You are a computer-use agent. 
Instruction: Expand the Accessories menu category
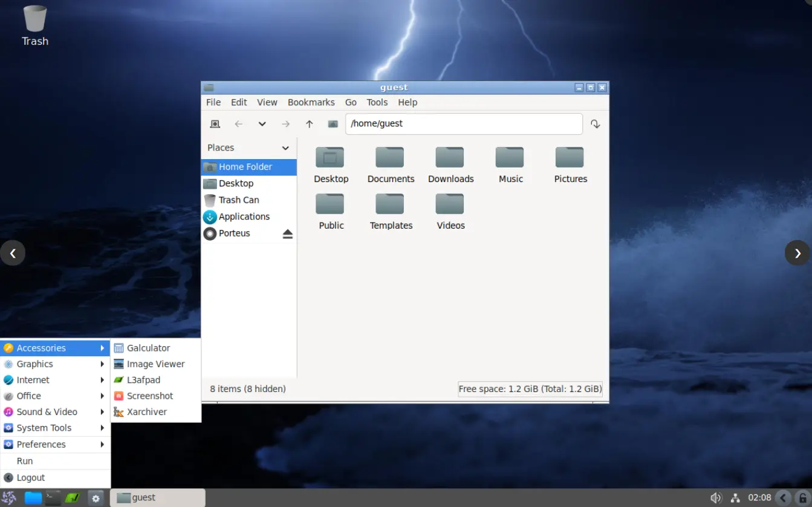(55, 348)
